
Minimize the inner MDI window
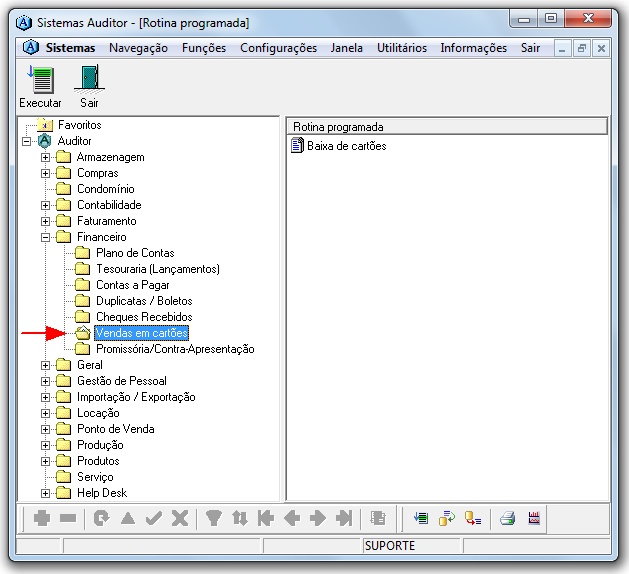(x=562, y=49)
